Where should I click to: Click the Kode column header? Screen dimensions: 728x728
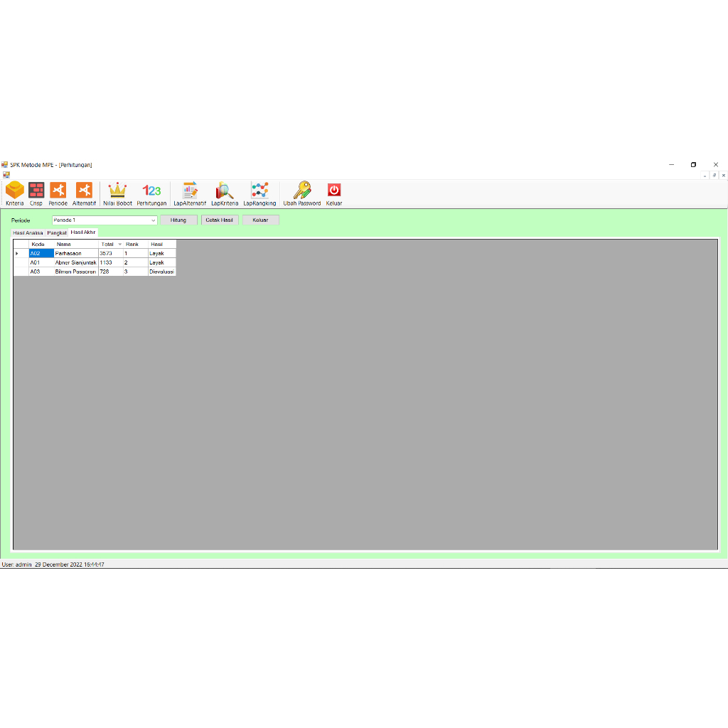[x=41, y=245]
